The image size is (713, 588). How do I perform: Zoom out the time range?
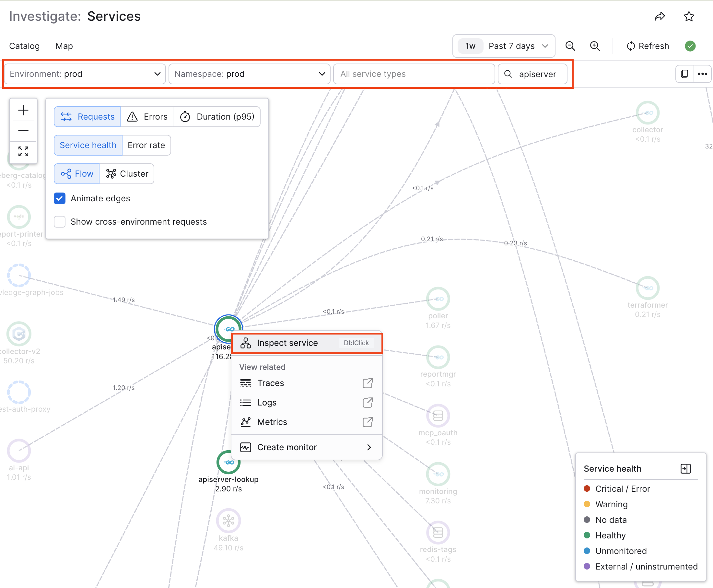[x=570, y=46]
